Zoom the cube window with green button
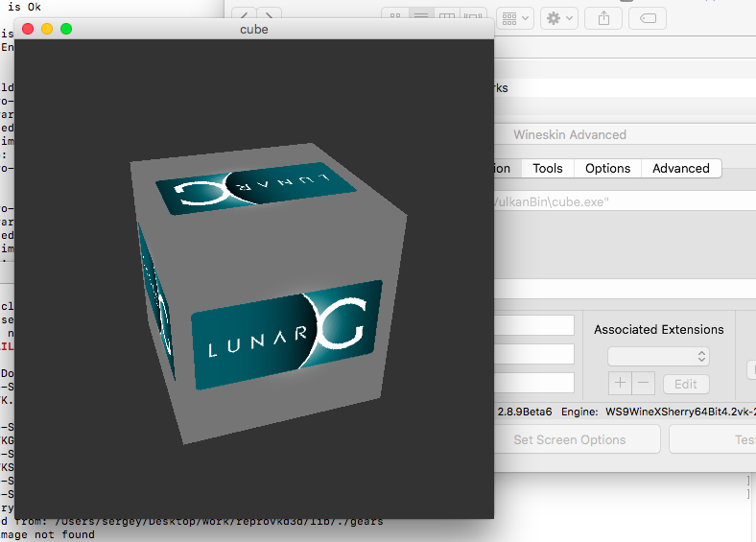The height and width of the screenshot is (542, 756). click(x=66, y=29)
